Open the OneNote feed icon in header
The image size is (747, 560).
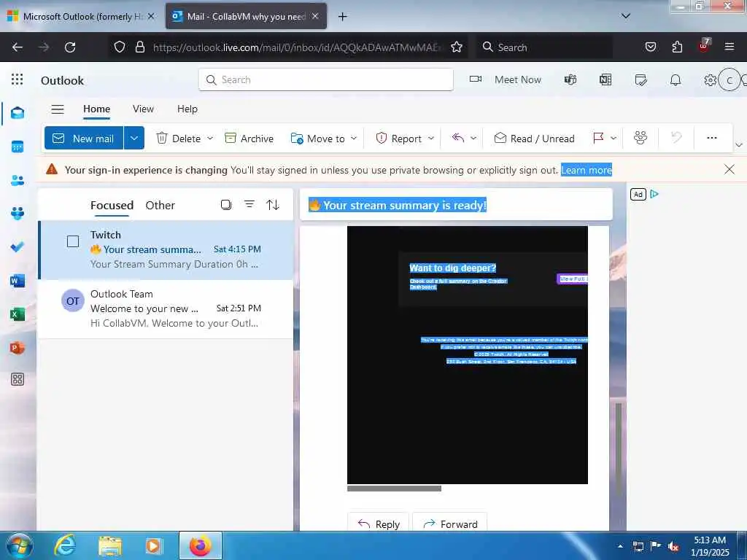pyautogui.click(x=605, y=79)
